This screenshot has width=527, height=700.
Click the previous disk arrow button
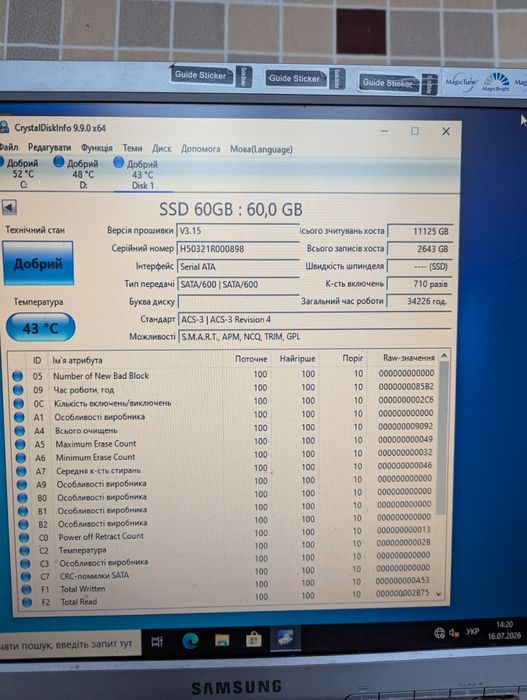(x=9, y=207)
